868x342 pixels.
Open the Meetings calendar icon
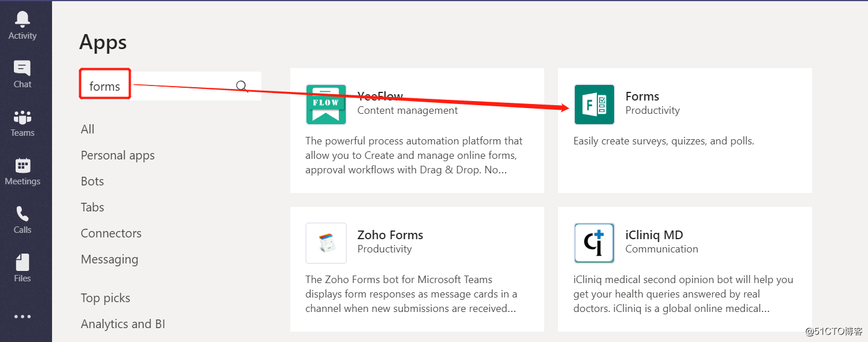pyautogui.click(x=23, y=165)
